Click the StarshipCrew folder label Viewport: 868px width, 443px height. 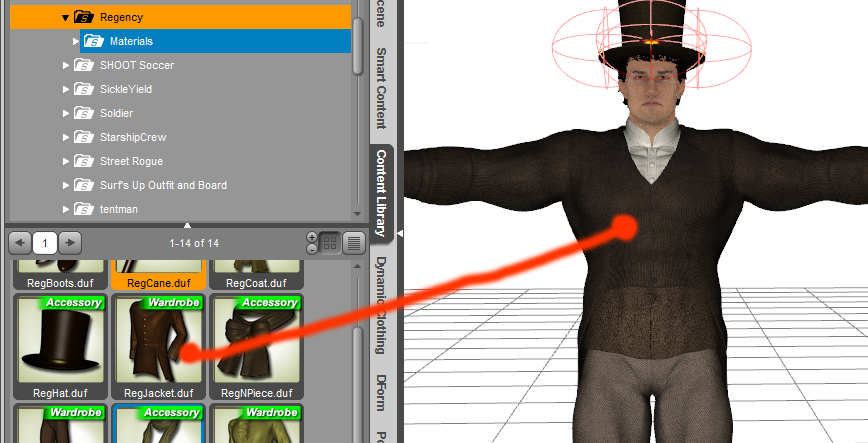(133, 137)
